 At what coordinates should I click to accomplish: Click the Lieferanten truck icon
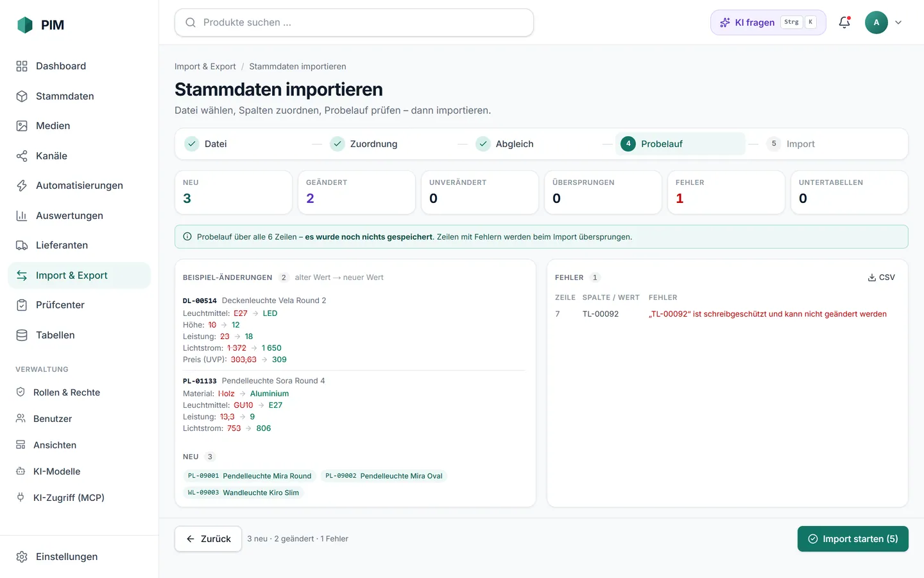22,245
